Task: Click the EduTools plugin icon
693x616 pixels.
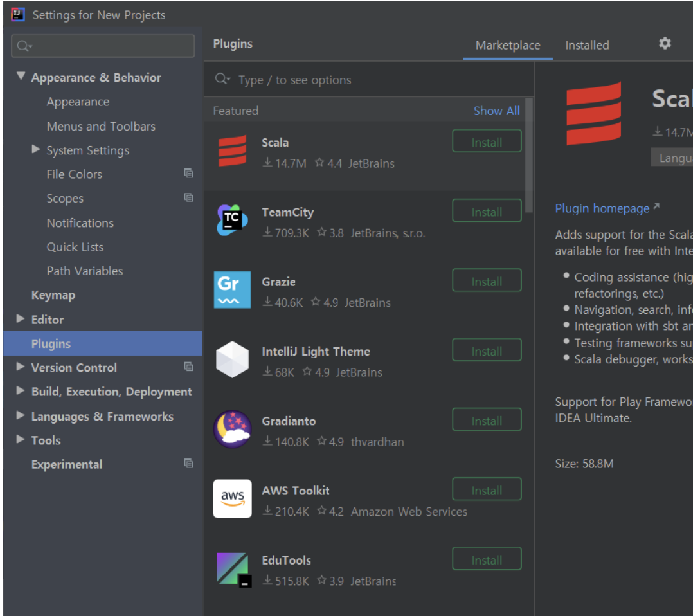Action: [x=234, y=570]
